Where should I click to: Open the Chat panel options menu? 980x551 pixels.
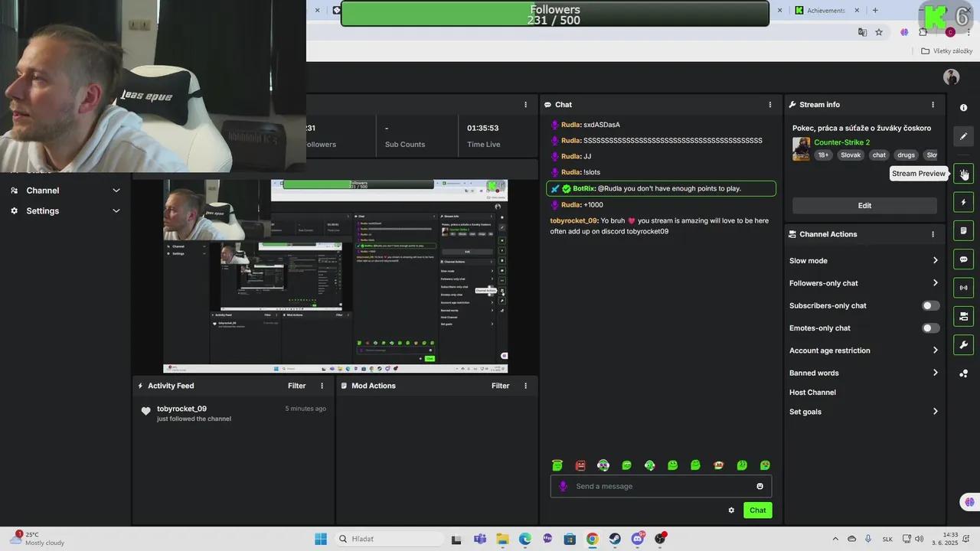click(x=769, y=104)
